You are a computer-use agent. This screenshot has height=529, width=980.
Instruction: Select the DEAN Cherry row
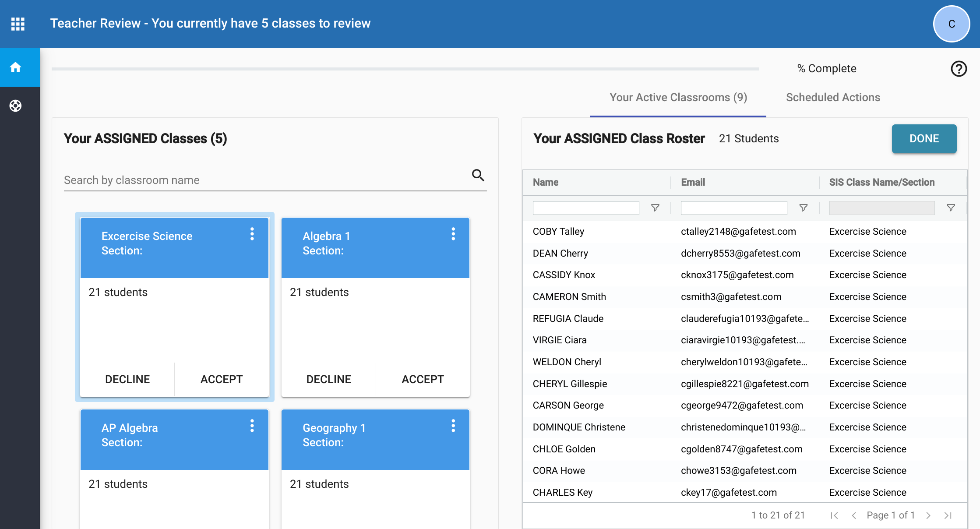point(744,254)
